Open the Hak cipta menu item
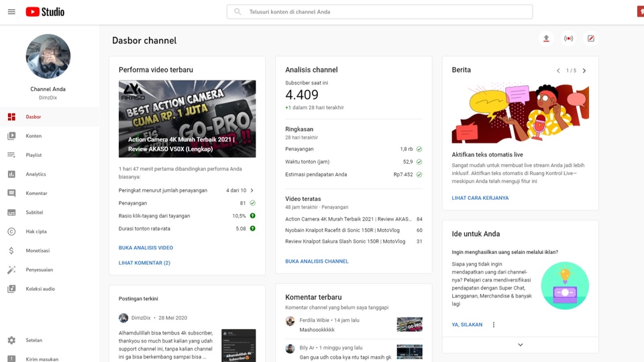This screenshot has height=362, width=644. pos(49,231)
